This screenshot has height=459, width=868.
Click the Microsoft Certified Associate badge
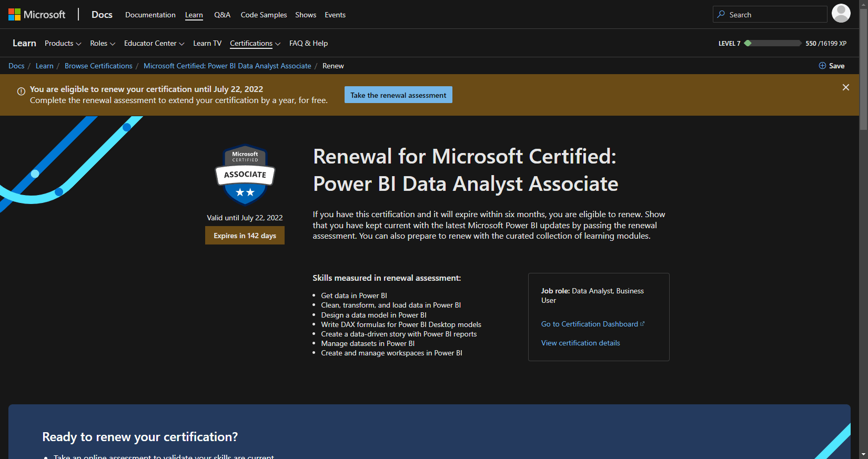[x=245, y=175]
